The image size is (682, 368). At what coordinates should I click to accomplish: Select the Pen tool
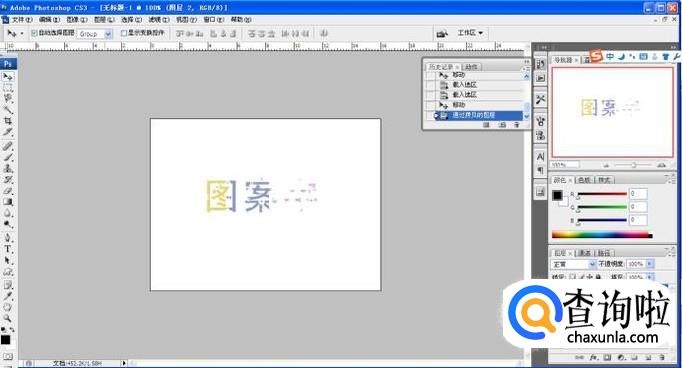(x=8, y=238)
